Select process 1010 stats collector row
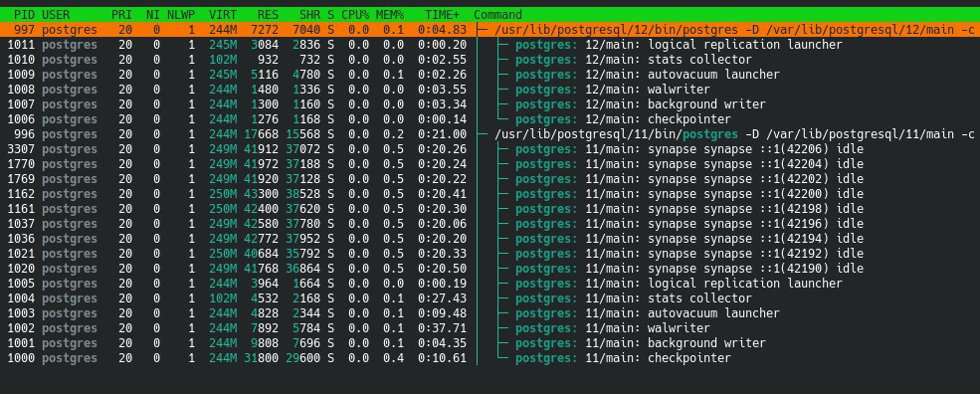 (490, 60)
